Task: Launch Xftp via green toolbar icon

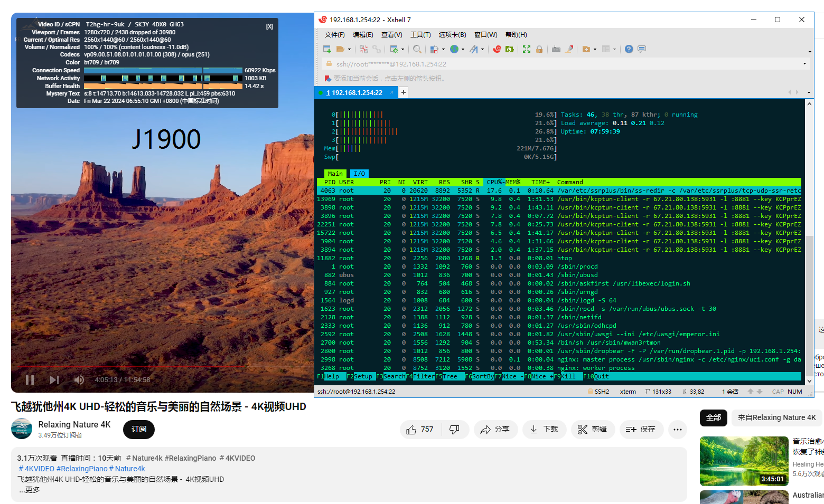Action: (510, 49)
